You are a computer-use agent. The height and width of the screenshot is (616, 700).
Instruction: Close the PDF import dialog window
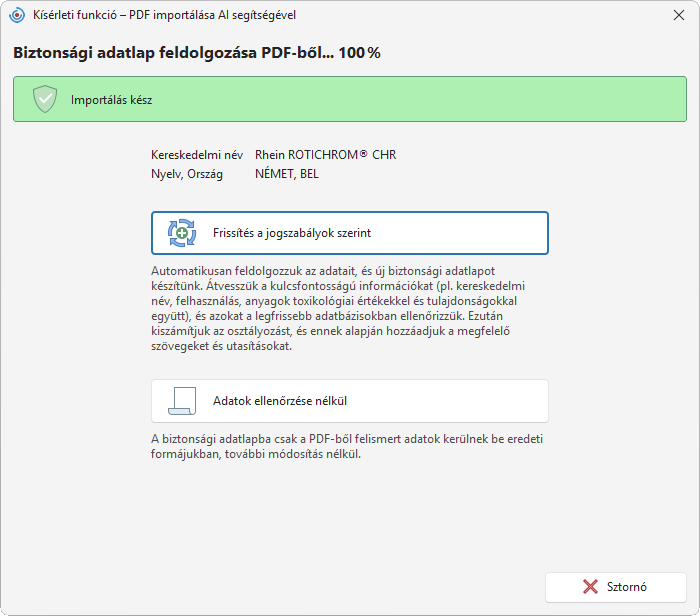679,15
